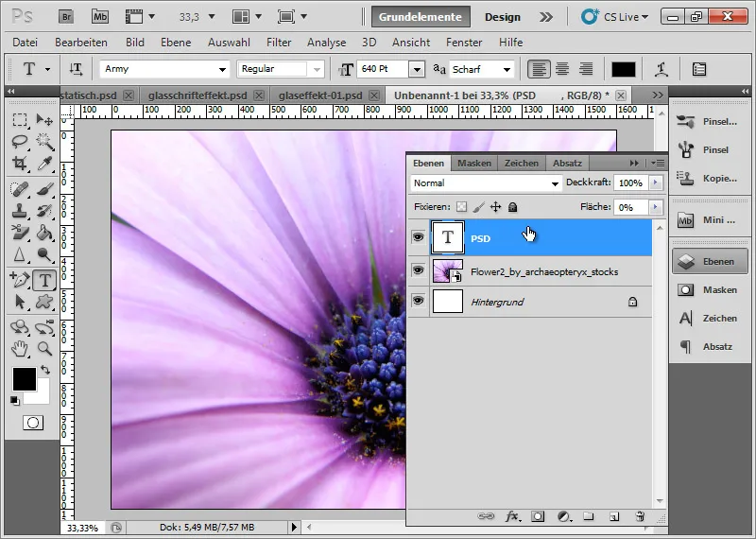Open the Normal blend mode dropdown

point(555,183)
